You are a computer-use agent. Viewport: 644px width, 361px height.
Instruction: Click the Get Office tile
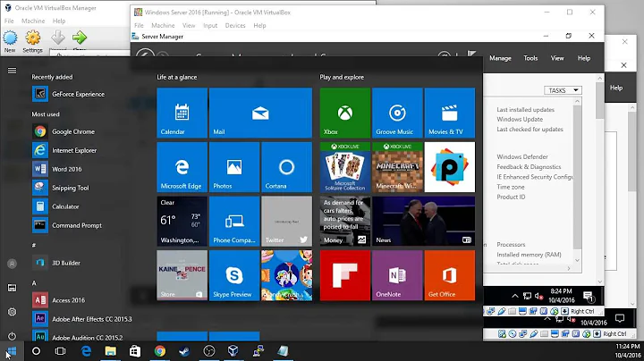[x=450, y=275]
